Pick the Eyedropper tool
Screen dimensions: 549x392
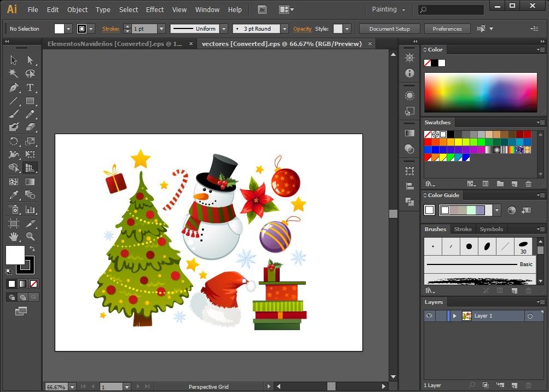13,195
